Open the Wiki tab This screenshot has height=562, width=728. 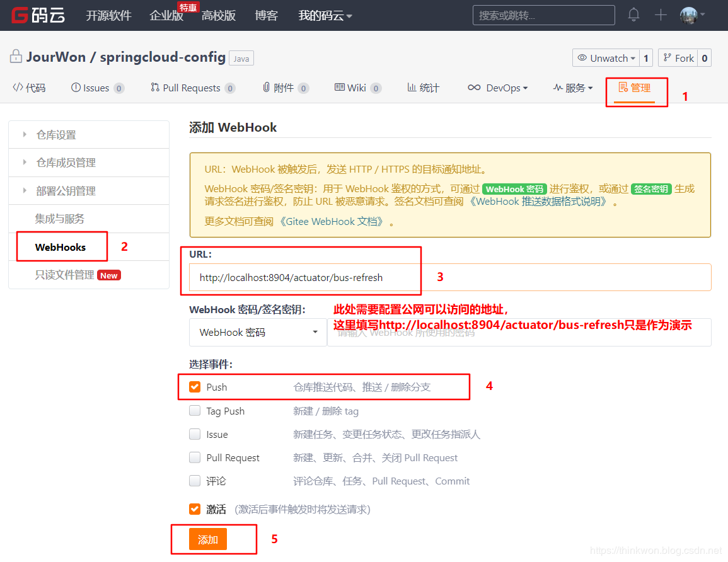tap(357, 88)
